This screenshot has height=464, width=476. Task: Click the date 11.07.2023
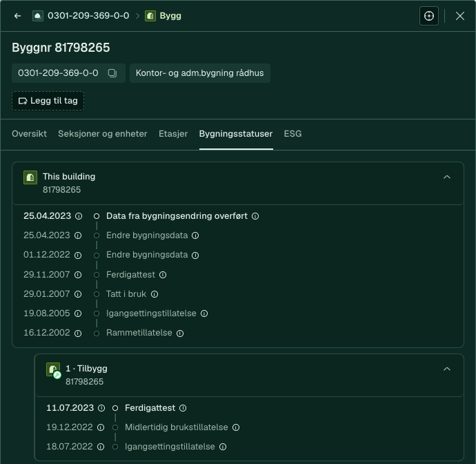point(70,408)
